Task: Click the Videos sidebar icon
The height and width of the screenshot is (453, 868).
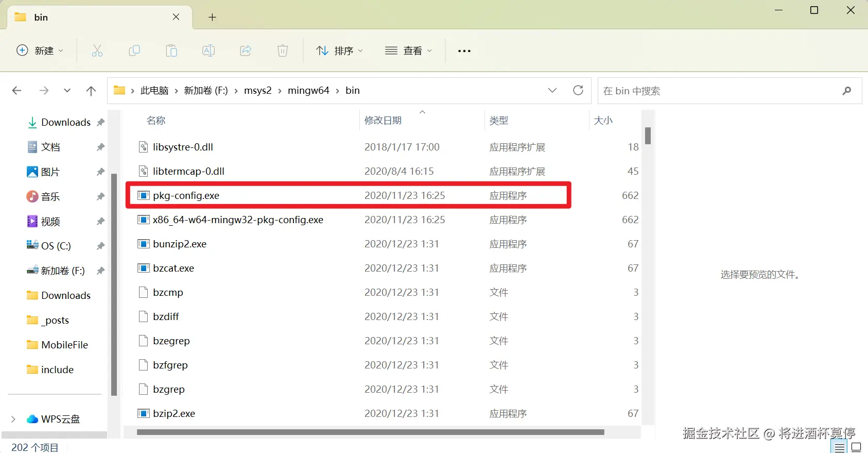Action: [x=32, y=221]
